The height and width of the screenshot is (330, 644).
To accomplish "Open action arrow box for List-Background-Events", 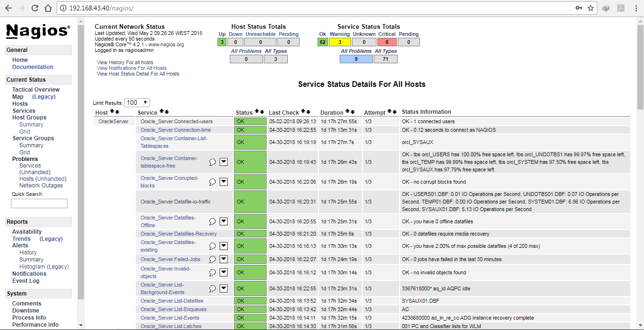I will (224, 288).
